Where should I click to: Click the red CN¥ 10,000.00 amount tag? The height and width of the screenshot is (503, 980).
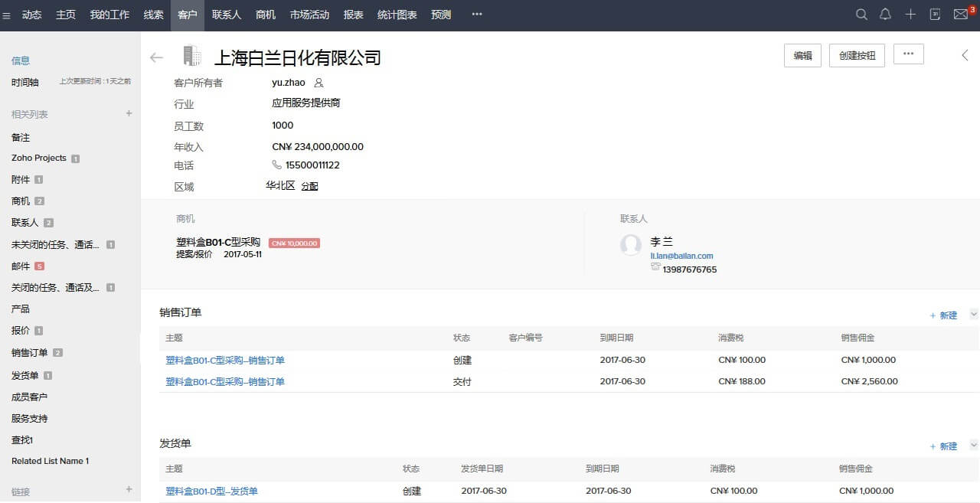(294, 243)
